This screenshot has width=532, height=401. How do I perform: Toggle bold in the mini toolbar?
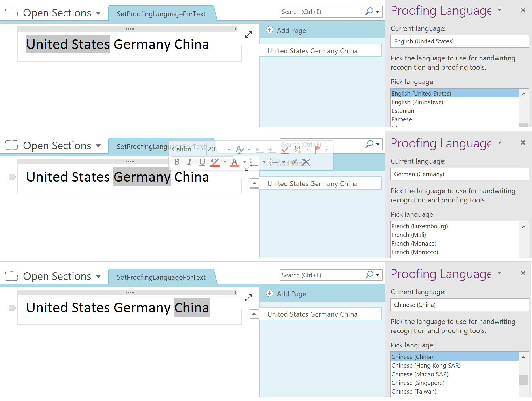pos(177,162)
